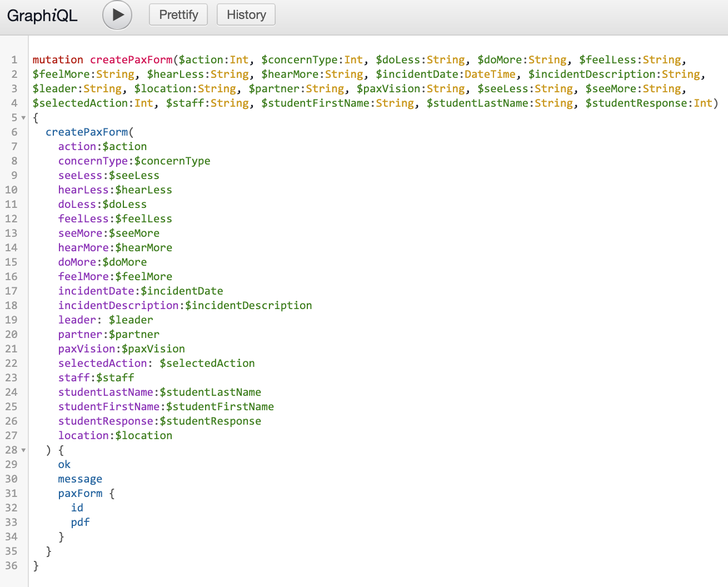This screenshot has width=728, height=587.
Task: Run the query with the play button
Action: (x=117, y=15)
